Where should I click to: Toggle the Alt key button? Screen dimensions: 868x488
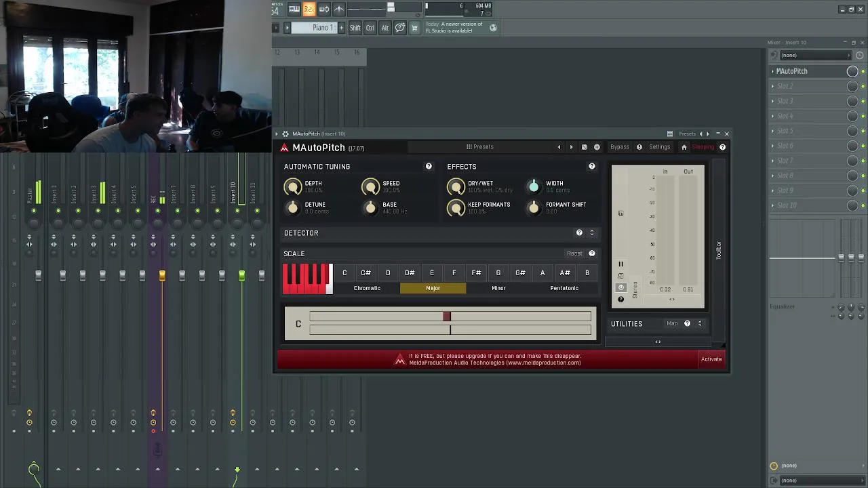click(385, 28)
